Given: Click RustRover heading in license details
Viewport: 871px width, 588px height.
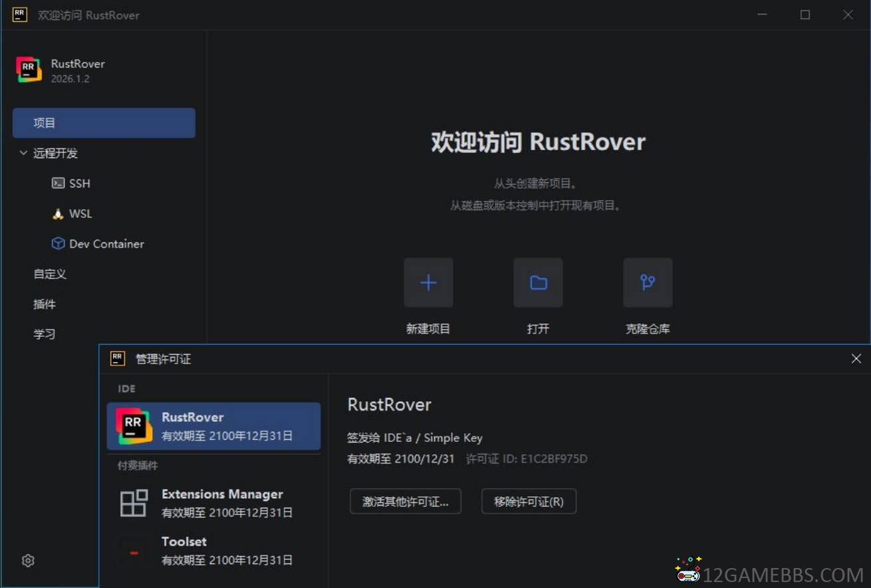Looking at the screenshot, I should point(390,405).
